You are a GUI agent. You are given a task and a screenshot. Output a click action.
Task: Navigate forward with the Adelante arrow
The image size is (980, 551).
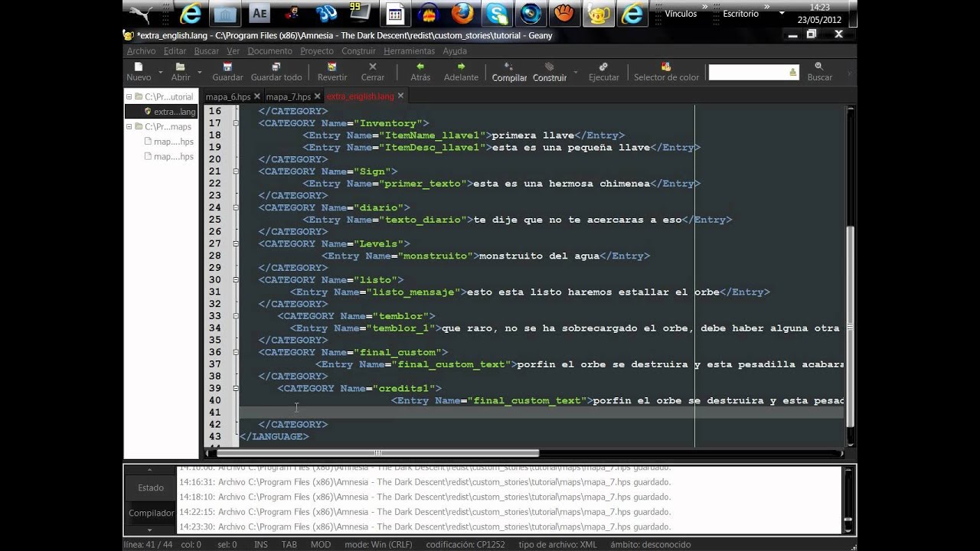461,72
